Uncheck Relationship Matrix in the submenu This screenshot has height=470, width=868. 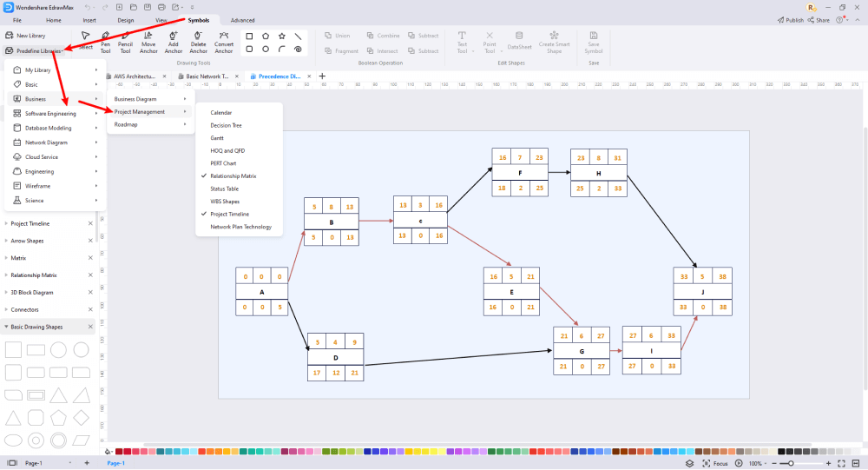pos(233,175)
